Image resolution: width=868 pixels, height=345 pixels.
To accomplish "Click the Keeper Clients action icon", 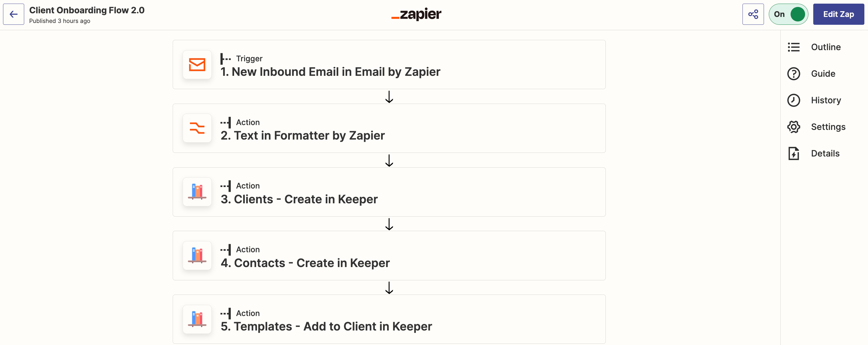I will click(197, 193).
